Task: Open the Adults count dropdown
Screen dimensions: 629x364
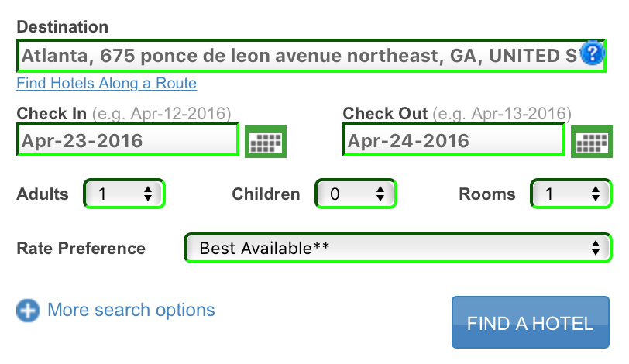Action: [124, 194]
